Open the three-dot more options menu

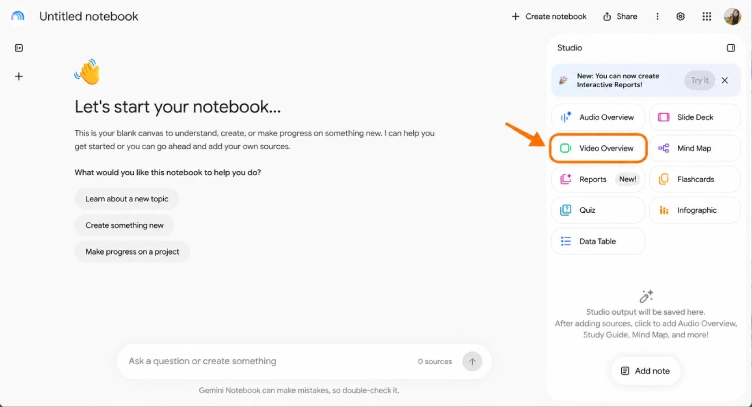click(657, 16)
